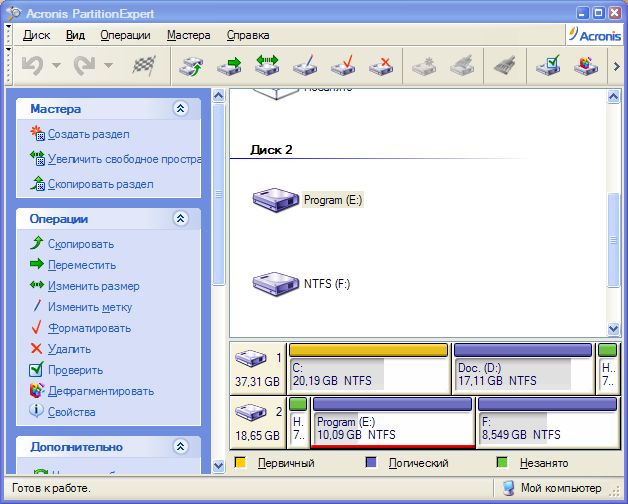Click the Изменить метку link
This screenshot has width=628, height=504.
pos(90,307)
